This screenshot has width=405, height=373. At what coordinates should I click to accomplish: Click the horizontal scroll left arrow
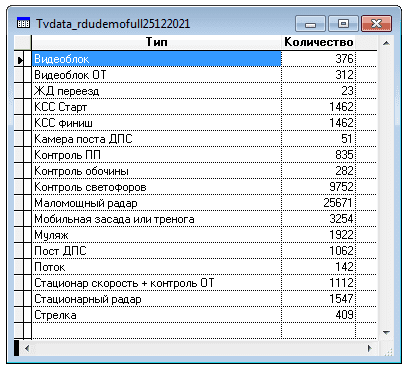27,348
